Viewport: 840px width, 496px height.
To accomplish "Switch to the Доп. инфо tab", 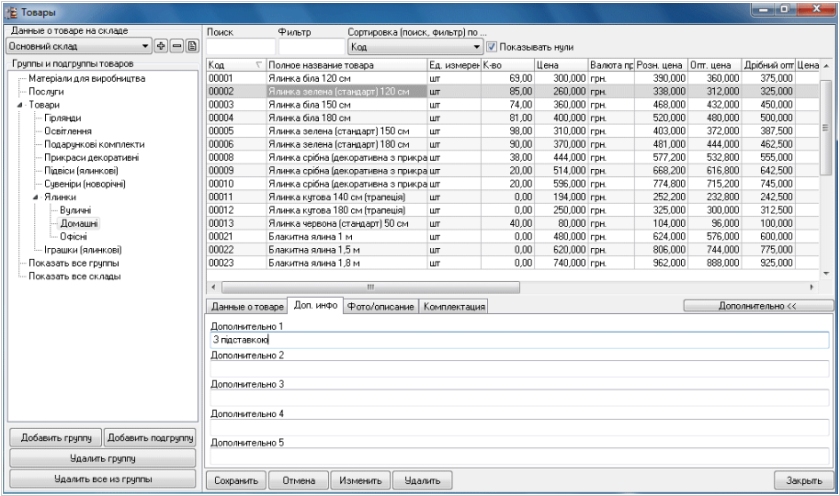I will click(x=315, y=305).
